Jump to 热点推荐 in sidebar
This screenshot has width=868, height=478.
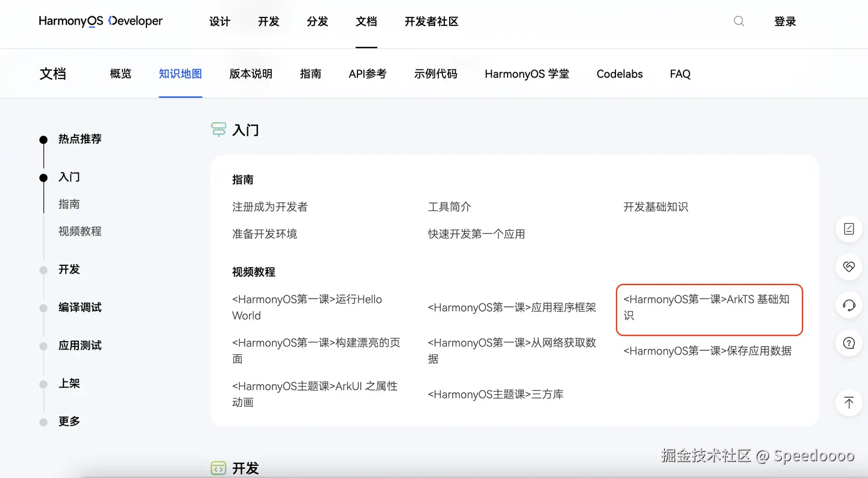tap(80, 139)
